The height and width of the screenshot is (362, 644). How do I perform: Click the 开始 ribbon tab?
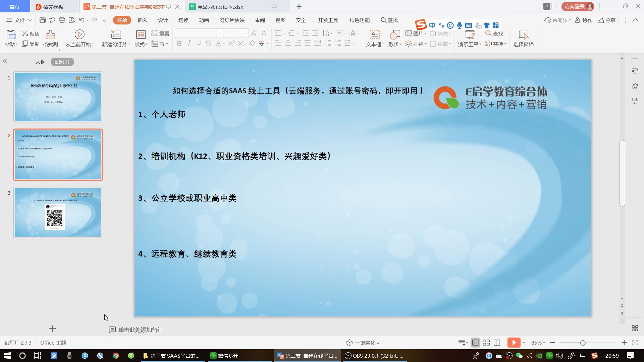point(122,20)
